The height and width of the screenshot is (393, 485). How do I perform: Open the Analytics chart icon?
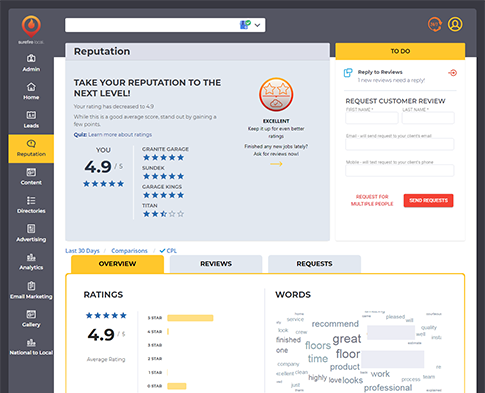(31, 257)
